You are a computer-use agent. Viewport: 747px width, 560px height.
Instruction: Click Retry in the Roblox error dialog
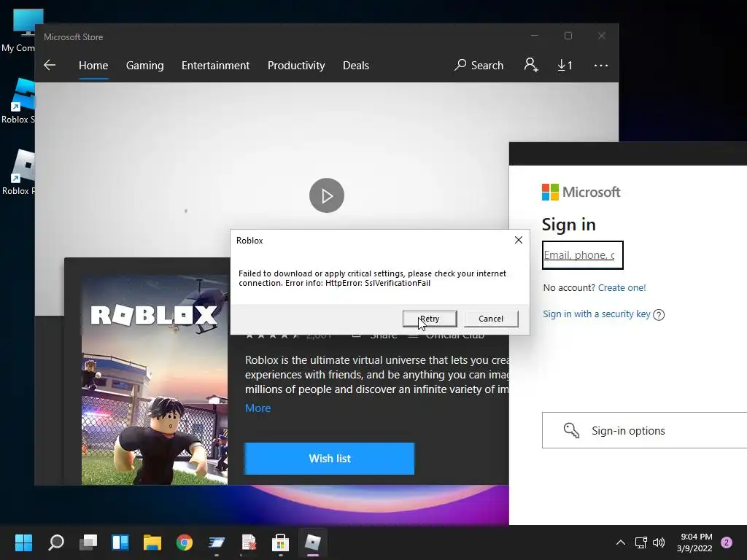click(430, 319)
